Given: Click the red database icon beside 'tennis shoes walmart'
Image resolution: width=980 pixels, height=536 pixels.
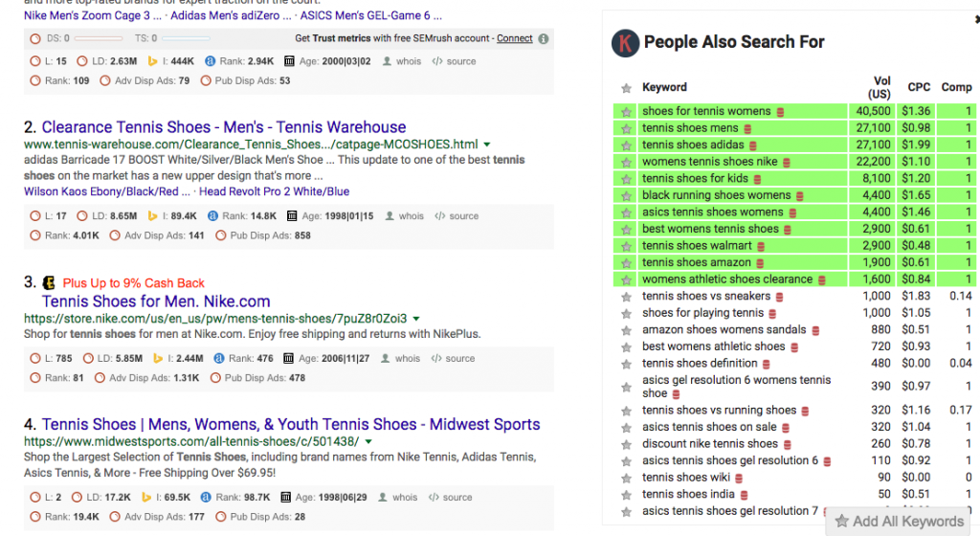Looking at the screenshot, I should click(x=761, y=247).
